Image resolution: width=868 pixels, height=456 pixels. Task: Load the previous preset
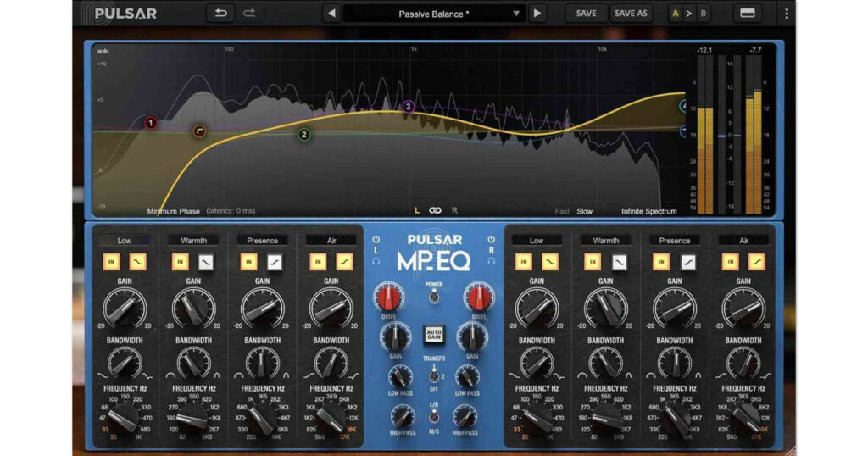[331, 14]
